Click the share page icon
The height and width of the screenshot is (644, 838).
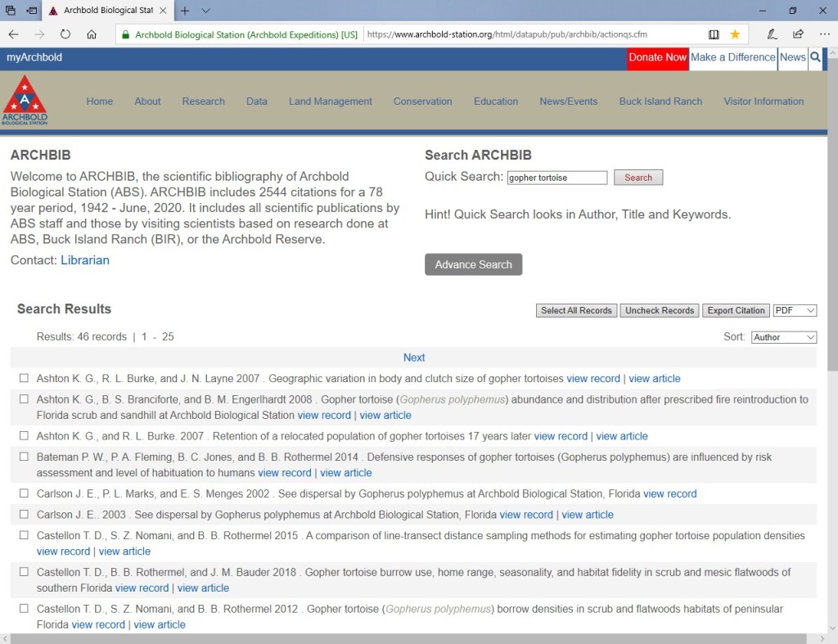click(798, 34)
